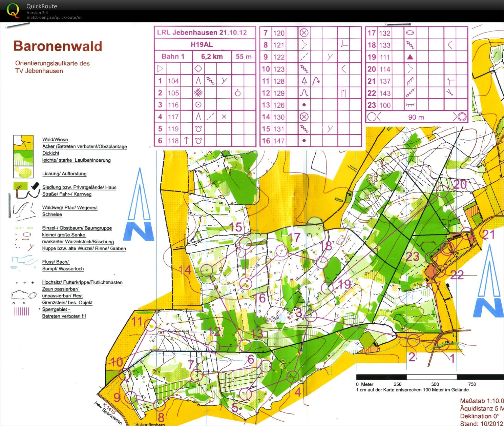This screenshot has width=504, height=426.
Task: Click the 'LRL Jebenhausen 21.10.12' table header
Action: [202, 33]
